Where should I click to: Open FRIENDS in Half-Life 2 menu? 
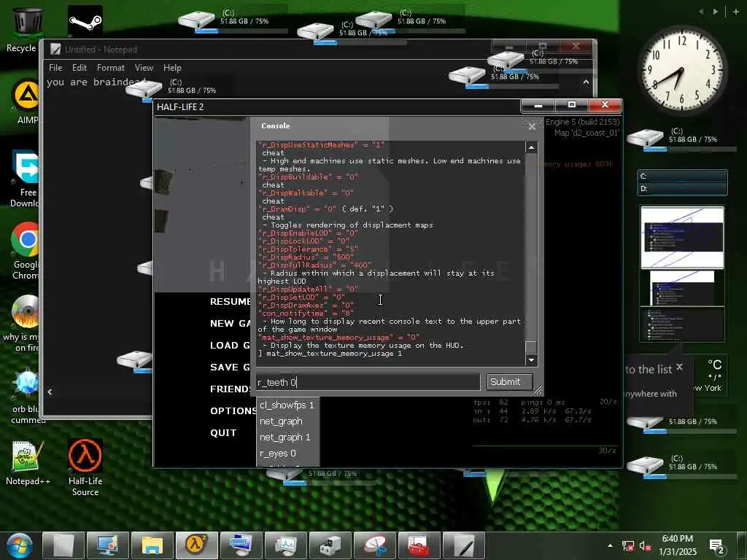(231, 389)
